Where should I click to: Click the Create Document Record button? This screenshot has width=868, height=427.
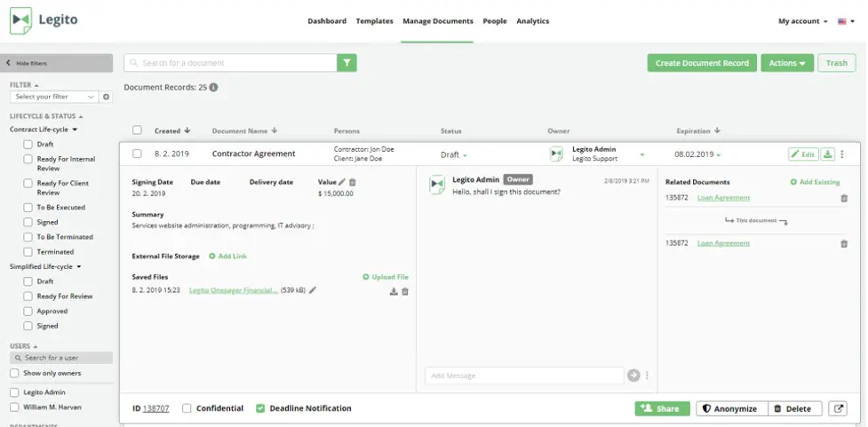coord(702,63)
